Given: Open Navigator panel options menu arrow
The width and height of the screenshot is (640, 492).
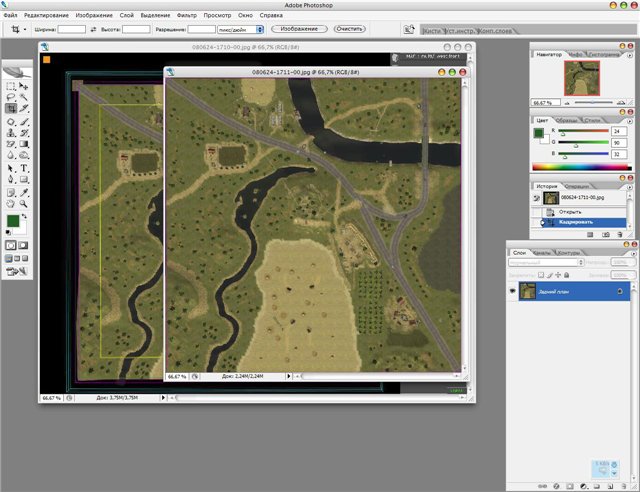Looking at the screenshot, I should coord(630,55).
